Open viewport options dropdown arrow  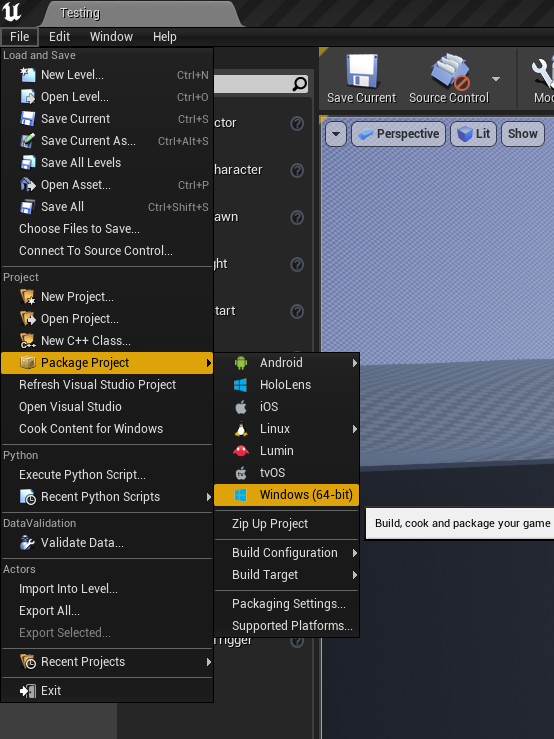(x=336, y=134)
